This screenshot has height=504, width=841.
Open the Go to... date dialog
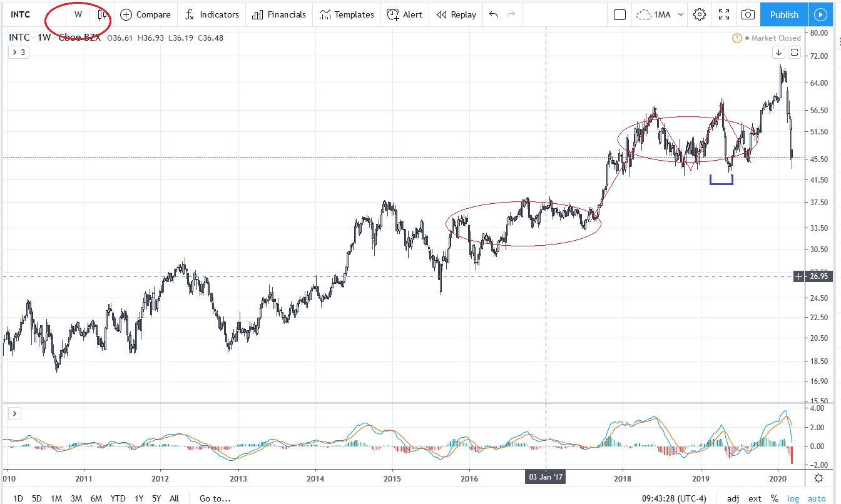pos(215,498)
